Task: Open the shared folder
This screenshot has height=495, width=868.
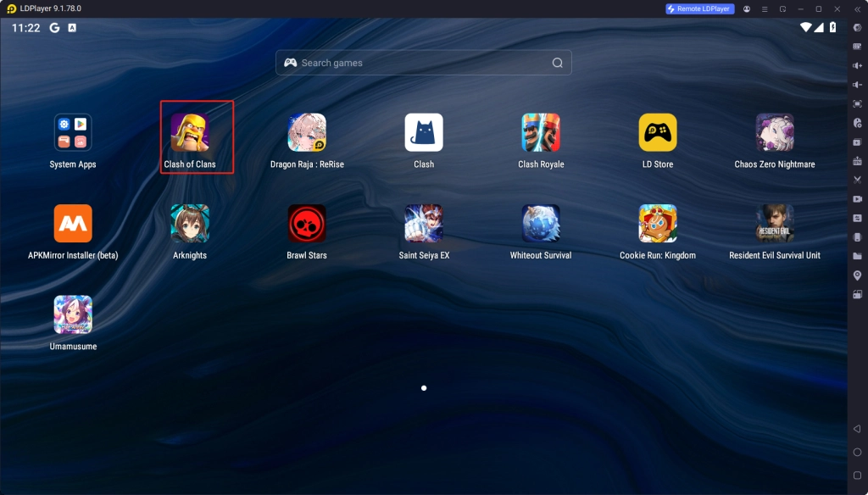Action: tap(856, 256)
